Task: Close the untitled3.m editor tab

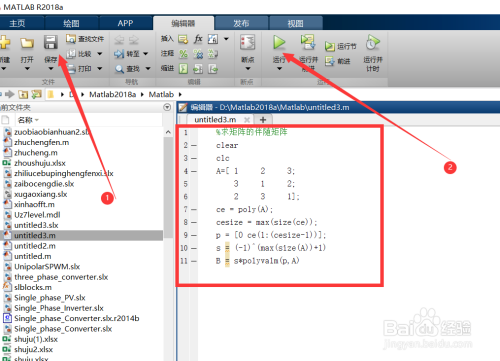Action: 247,120
